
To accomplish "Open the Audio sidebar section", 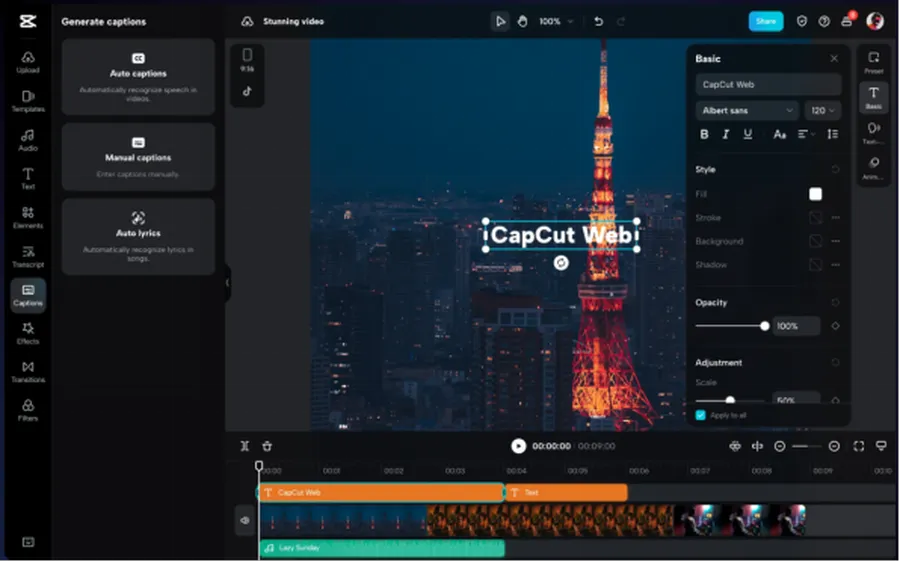I will 28,140.
